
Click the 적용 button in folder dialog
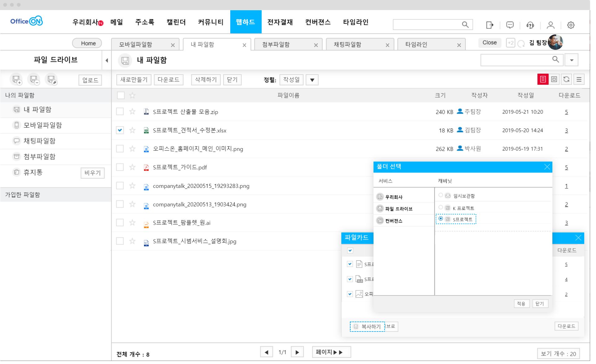pyautogui.click(x=521, y=304)
